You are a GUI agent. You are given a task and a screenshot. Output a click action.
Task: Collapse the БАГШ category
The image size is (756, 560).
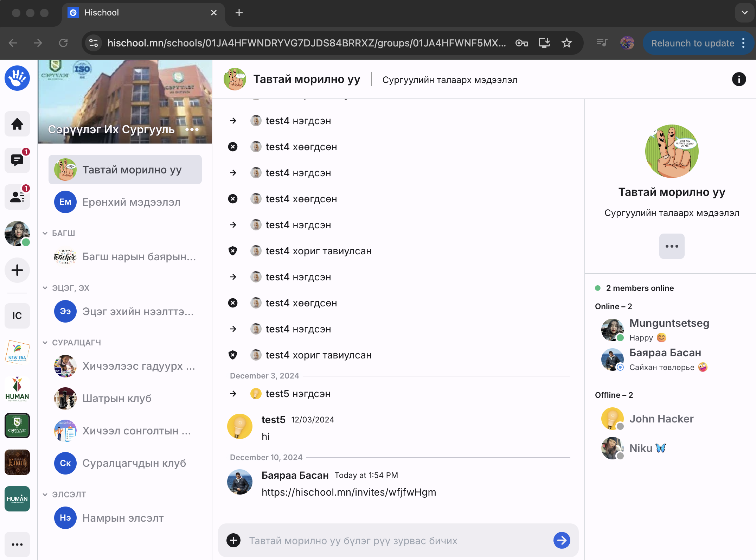tap(45, 233)
